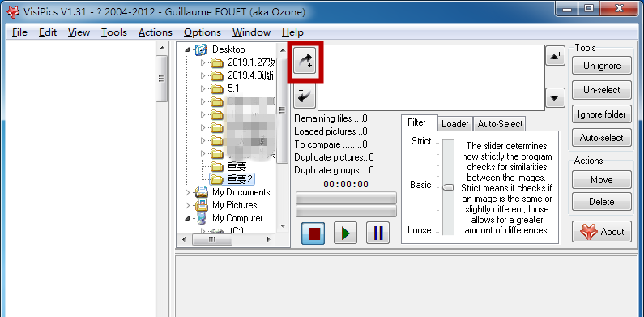Open the Edit menu
Screen dimensions: 644x317
click(x=48, y=32)
